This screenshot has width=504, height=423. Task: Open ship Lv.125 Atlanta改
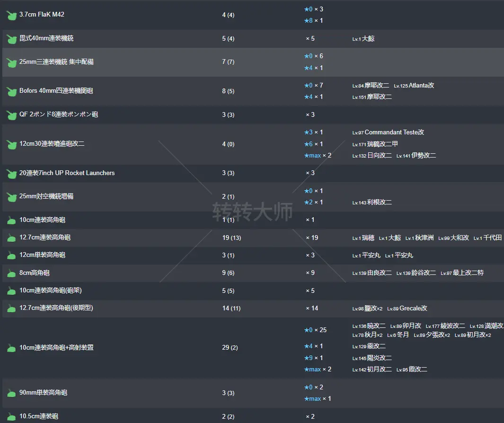414,86
